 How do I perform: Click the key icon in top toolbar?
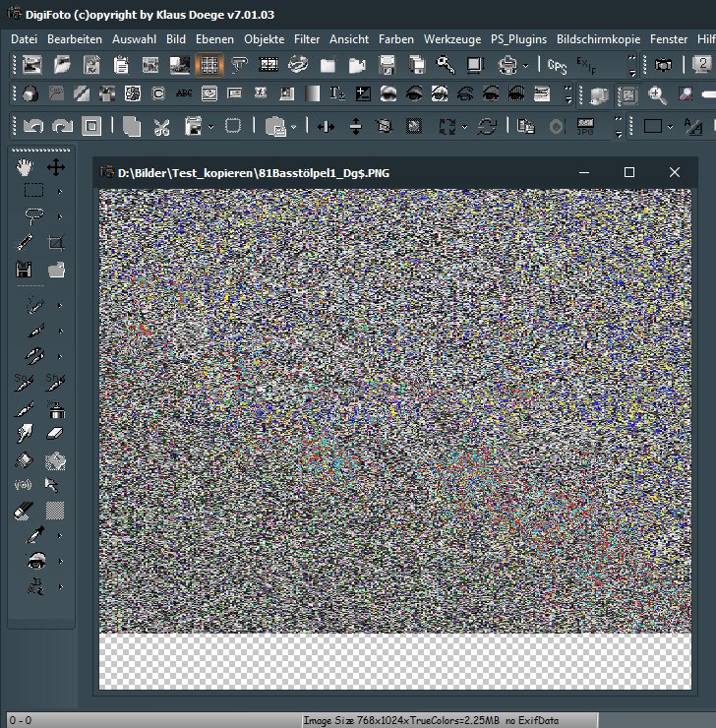[x=446, y=65]
